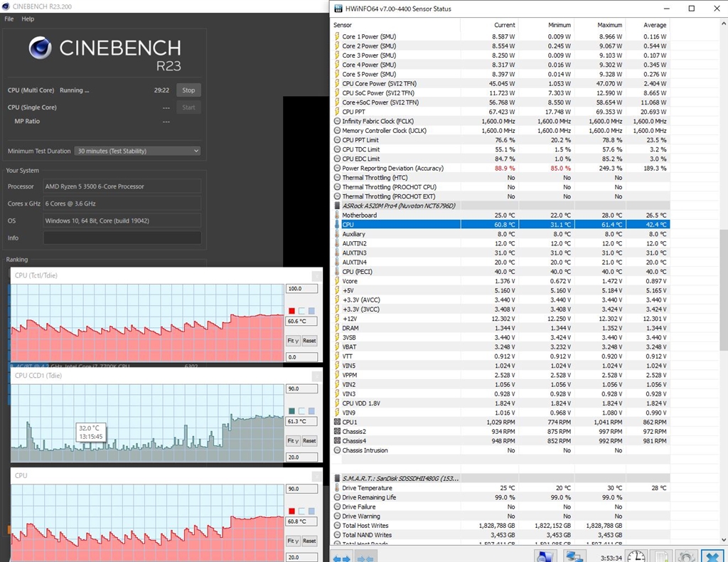Click the circle icon beside CPU PPT Limit
Image resolution: width=728 pixels, height=562 pixels.
click(337, 140)
